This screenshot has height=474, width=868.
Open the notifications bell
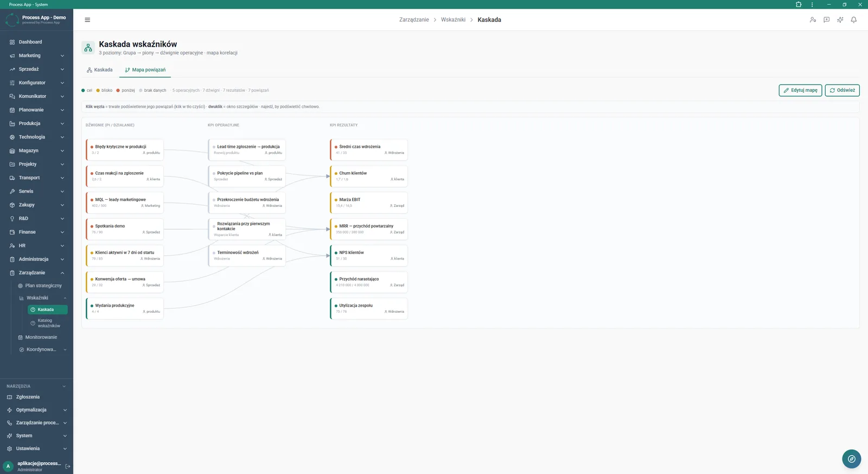click(853, 20)
